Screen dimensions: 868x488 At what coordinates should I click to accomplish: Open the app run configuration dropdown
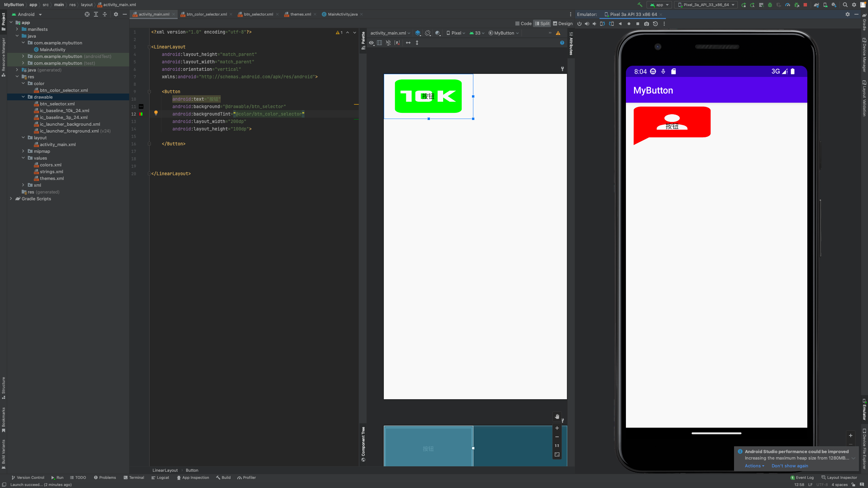(x=659, y=5)
